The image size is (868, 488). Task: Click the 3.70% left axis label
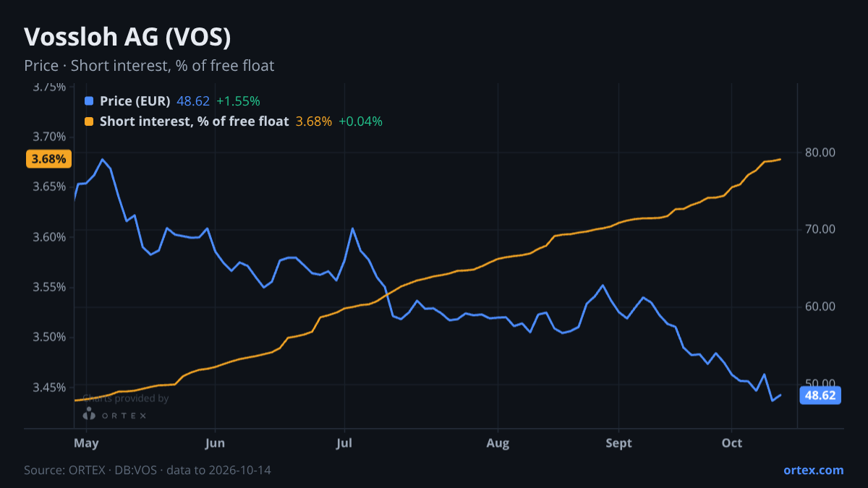click(x=50, y=137)
